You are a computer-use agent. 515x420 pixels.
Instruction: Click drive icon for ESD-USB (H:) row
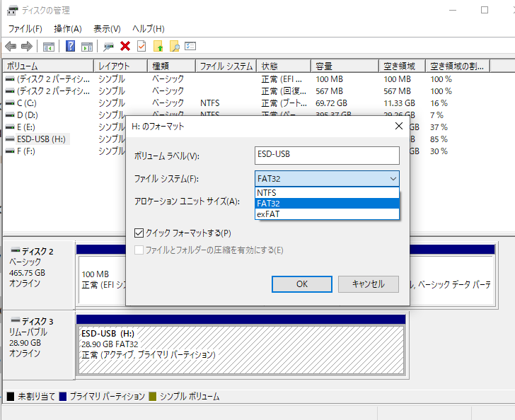tap(10, 139)
